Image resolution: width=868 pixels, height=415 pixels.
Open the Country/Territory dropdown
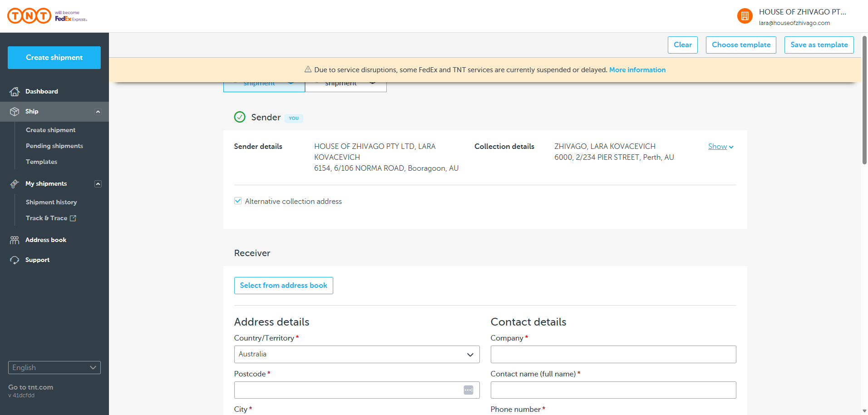tap(356, 355)
